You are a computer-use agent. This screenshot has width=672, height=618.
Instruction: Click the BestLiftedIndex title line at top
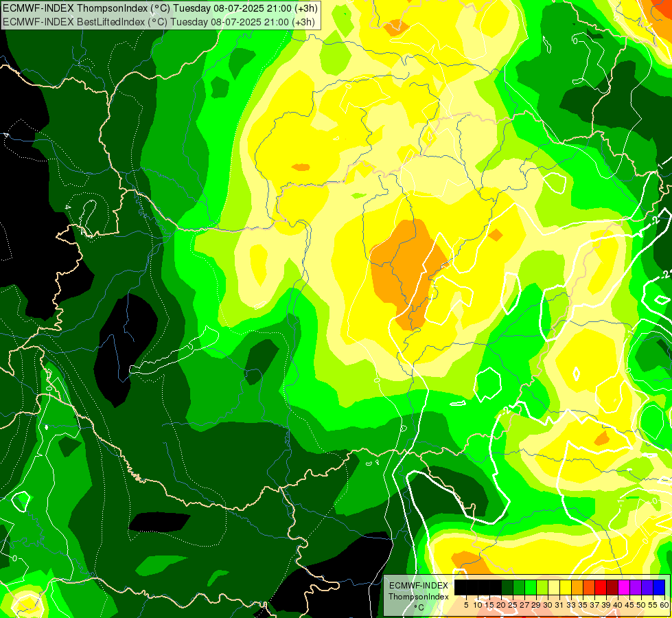(159, 21)
